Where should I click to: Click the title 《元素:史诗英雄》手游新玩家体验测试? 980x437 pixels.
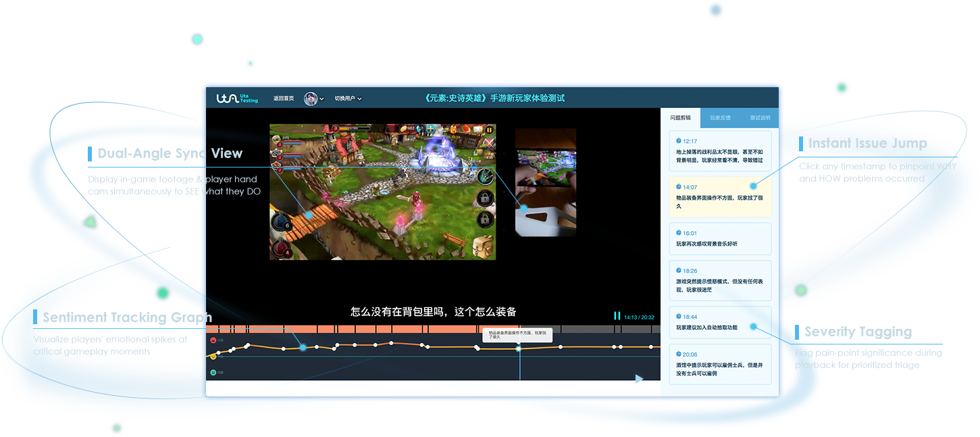(494, 99)
